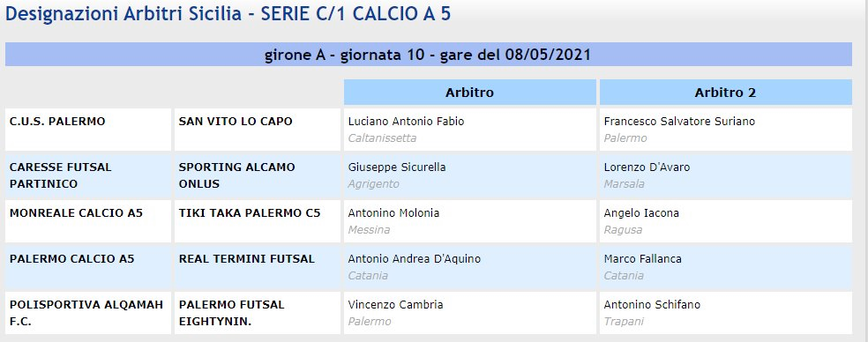Click referee Vincenzo Cambria

pyautogui.click(x=395, y=305)
